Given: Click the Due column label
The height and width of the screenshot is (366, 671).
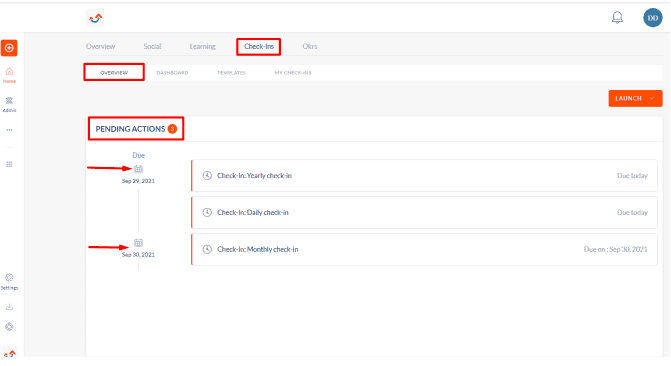Looking at the screenshot, I should pyautogui.click(x=138, y=155).
